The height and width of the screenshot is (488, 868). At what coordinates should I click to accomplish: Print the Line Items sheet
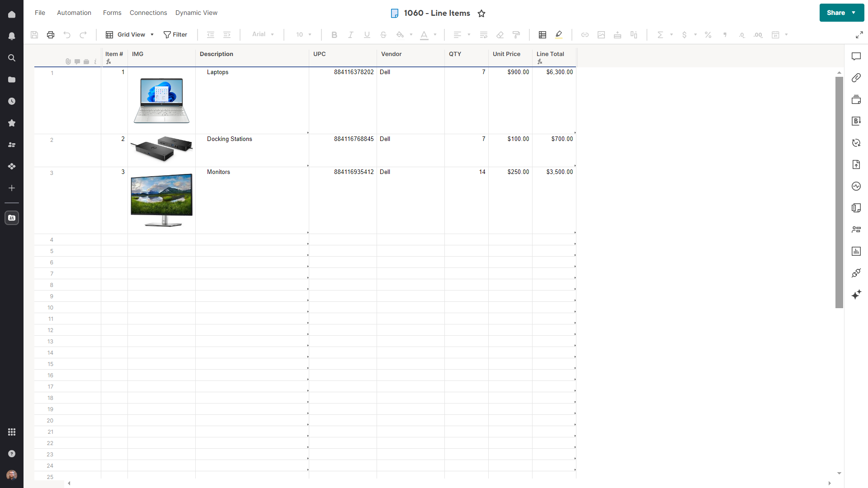(x=50, y=35)
